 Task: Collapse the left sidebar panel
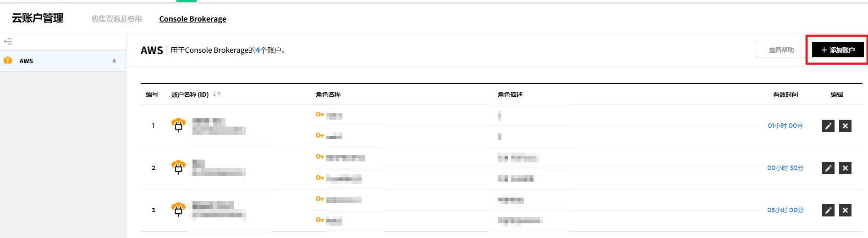[x=8, y=41]
